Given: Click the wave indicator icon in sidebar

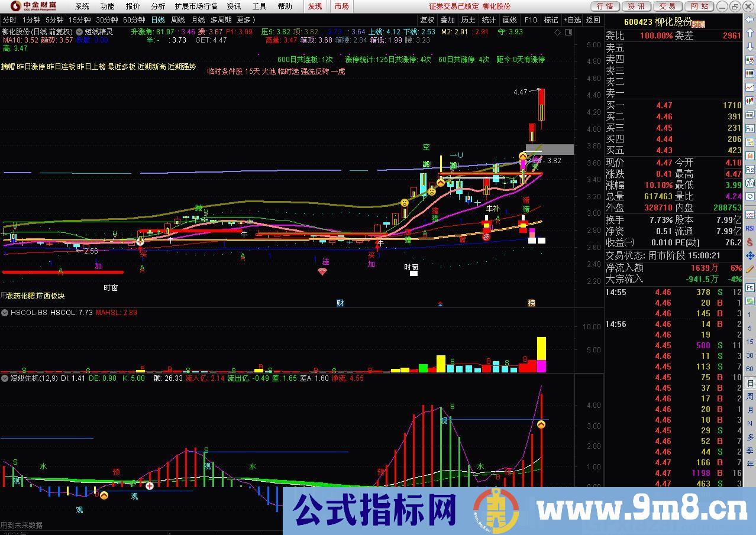Looking at the screenshot, I should click(749, 215).
